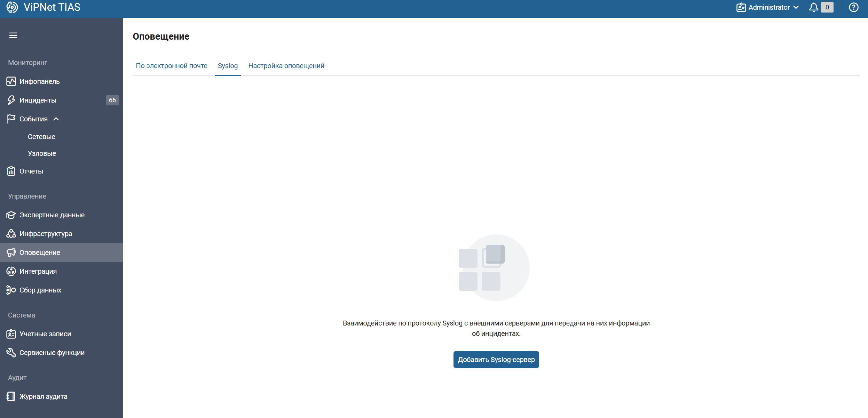Screen dimensions: 868x418
Task: Switch to the По электронной почте tab
Action: (x=172, y=66)
